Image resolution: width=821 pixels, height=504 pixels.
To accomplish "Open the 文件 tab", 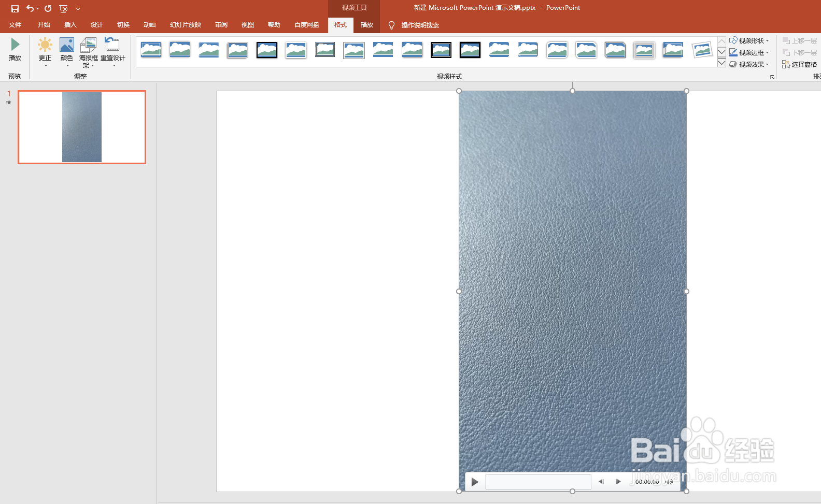I will (x=15, y=25).
